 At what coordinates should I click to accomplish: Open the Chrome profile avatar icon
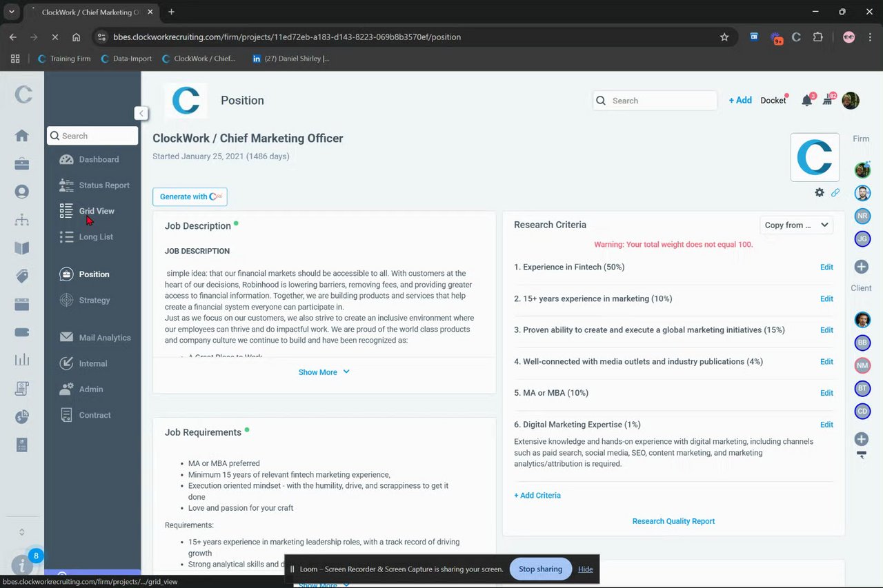point(849,37)
